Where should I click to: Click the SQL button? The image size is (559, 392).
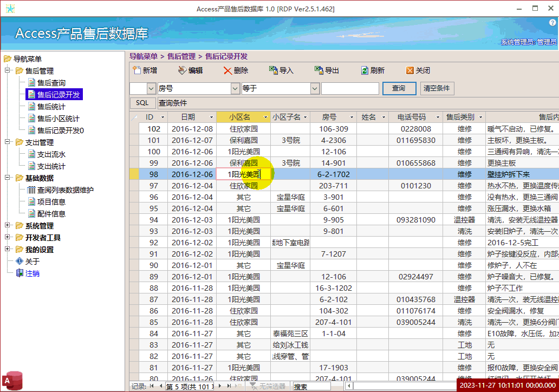click(142, 103)
